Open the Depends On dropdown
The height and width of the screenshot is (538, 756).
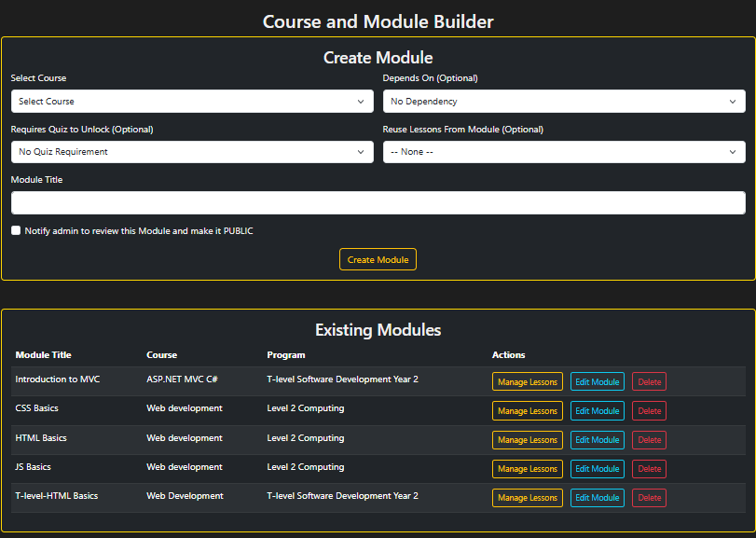(563, 101)
